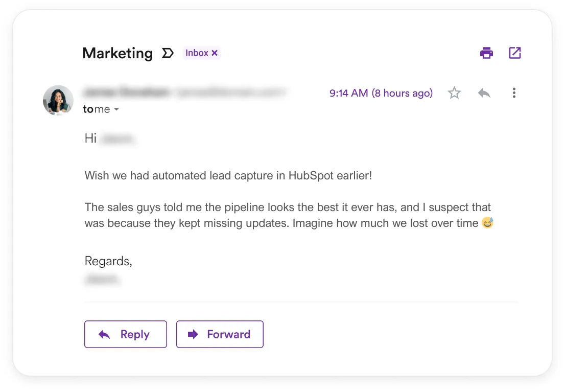Click the Marketing subject heading
The width and height of the screenshot is (565, 392).
coord(117,54)
